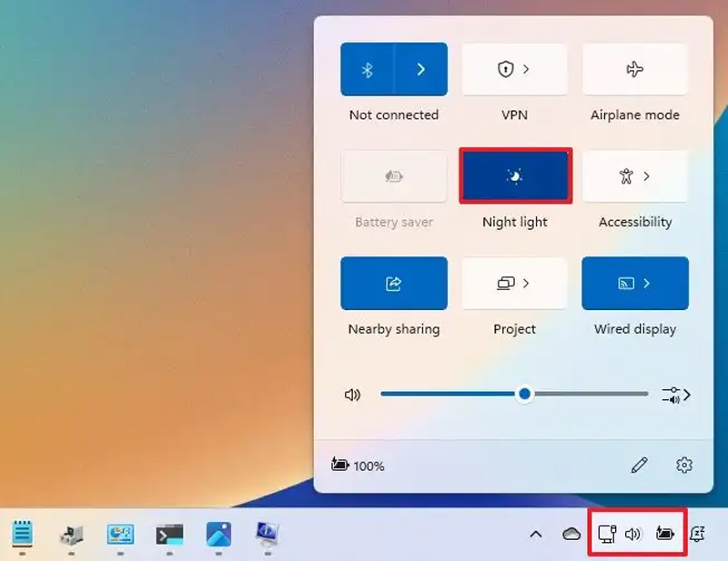Click the 100% battery status

[359, 466]
